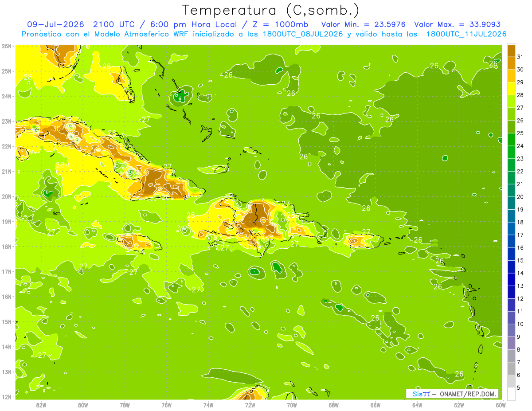Pick the legend swatch between 26 and 27
This screenshot has width=532, height=411.
click(x=511, y=114)
